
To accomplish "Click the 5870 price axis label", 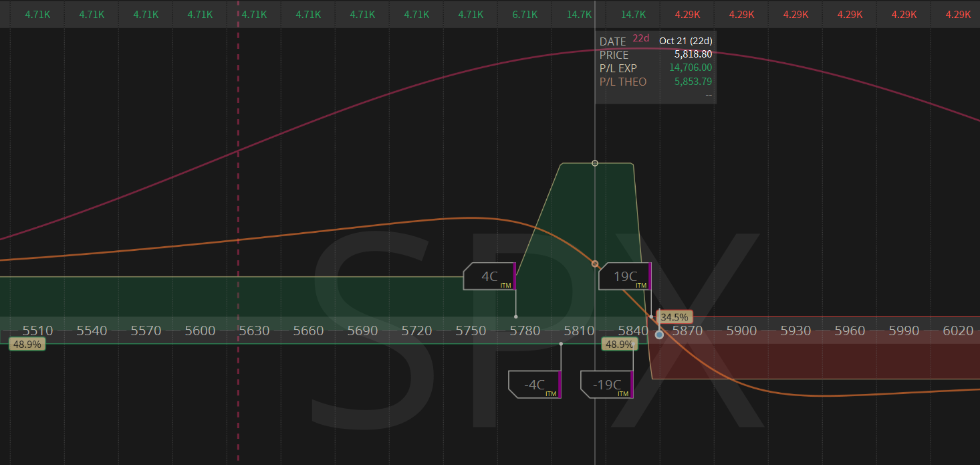I will (x=687, y=331).
